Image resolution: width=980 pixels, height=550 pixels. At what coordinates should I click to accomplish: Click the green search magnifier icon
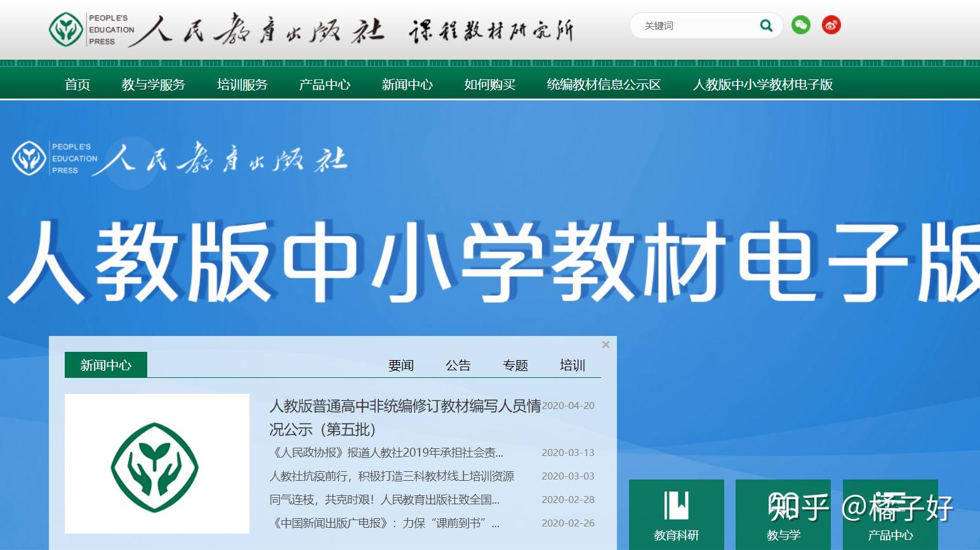[766, 26]
